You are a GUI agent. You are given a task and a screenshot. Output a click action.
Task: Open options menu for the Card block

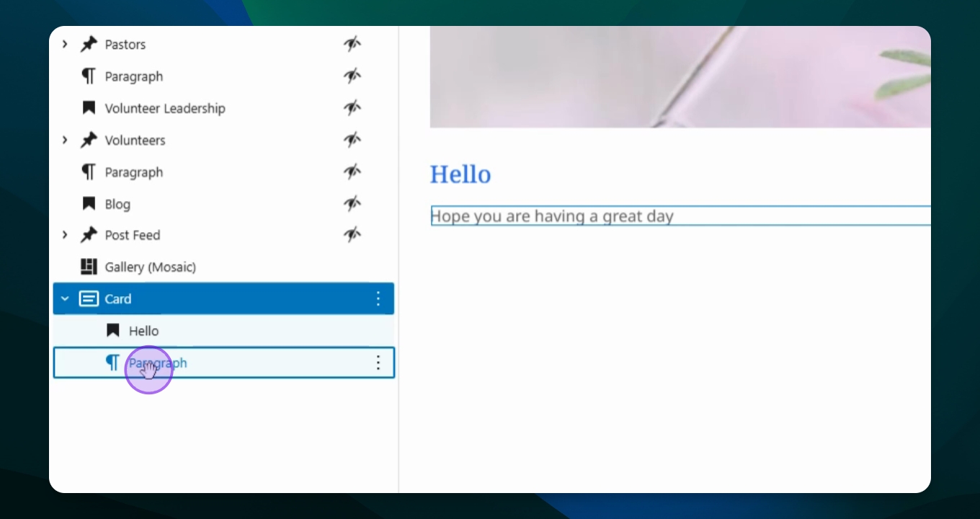point(378,298)
